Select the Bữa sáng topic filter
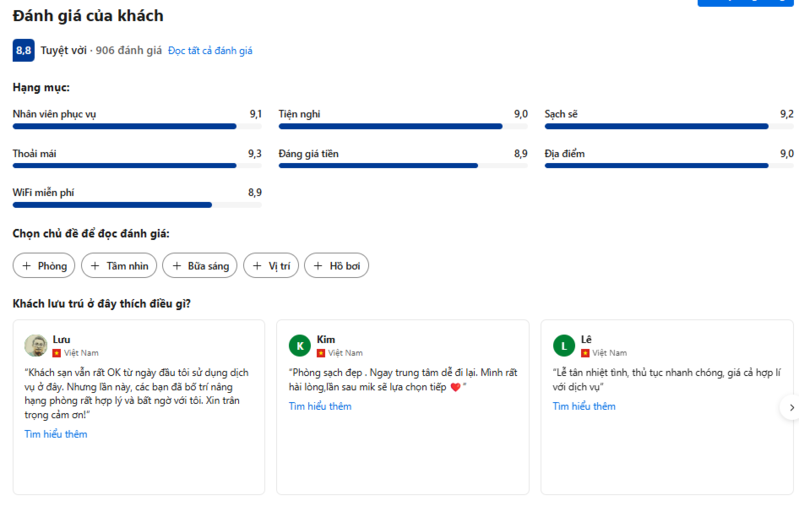Screen dimensions: 799x512 (x=200, y=266)
